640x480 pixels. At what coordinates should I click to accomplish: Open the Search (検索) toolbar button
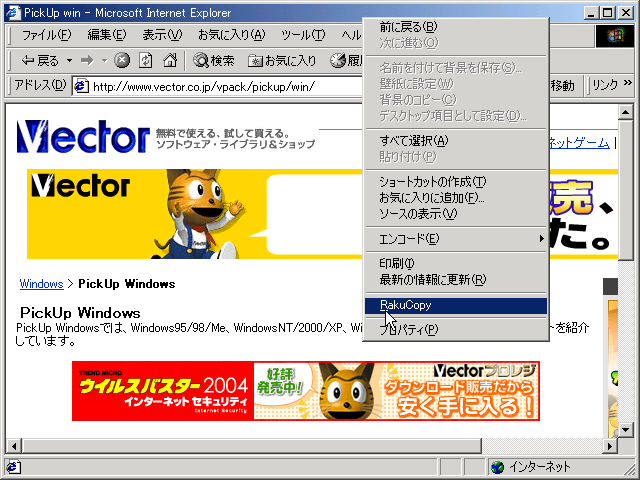pyautogui.click(x=213, y=61)
